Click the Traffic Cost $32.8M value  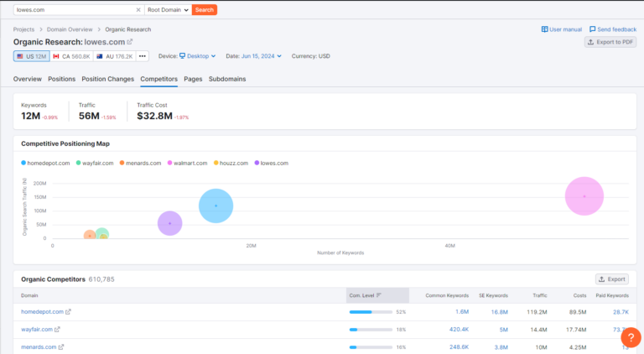click(x=155, y=117)
